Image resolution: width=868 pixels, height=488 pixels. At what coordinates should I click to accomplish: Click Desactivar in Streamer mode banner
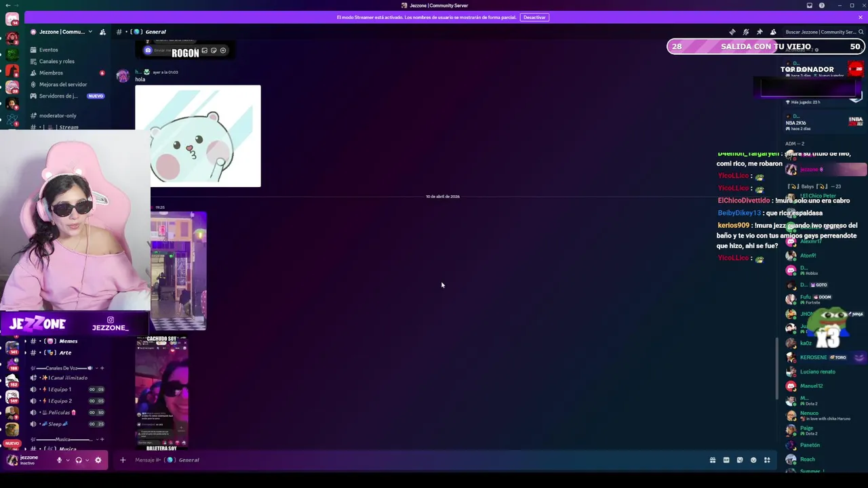(x=534, y=17)
